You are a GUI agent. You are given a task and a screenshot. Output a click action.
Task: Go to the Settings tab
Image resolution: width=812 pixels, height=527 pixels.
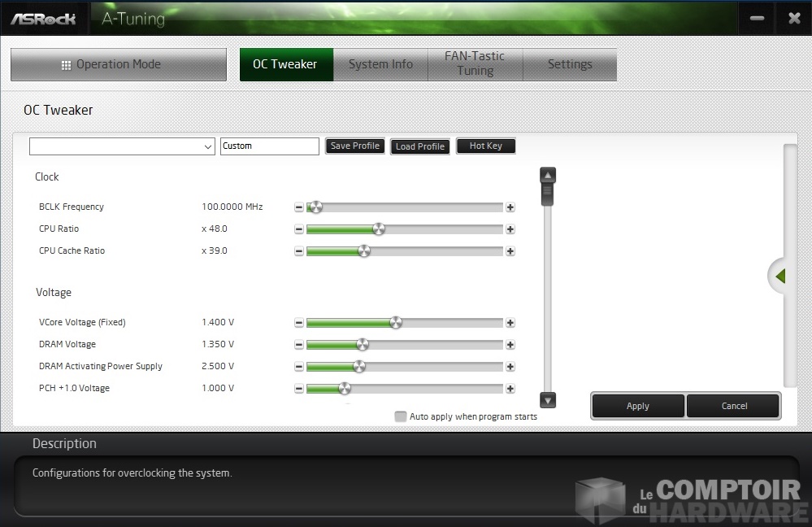click(569, 64)
